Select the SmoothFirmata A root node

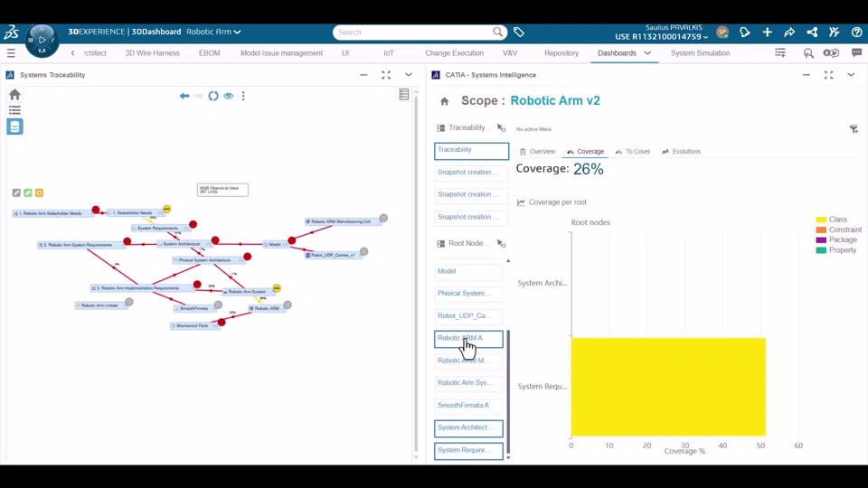[468, 406]
